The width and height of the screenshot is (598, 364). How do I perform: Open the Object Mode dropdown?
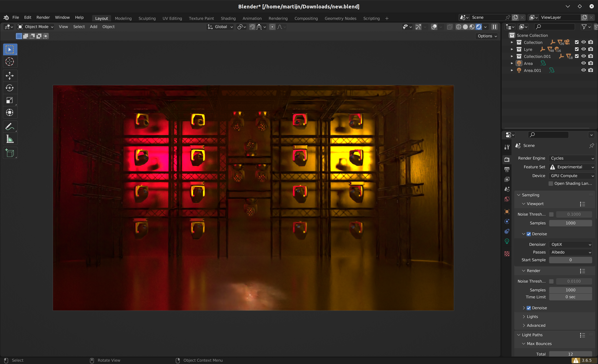pos(35,27)
